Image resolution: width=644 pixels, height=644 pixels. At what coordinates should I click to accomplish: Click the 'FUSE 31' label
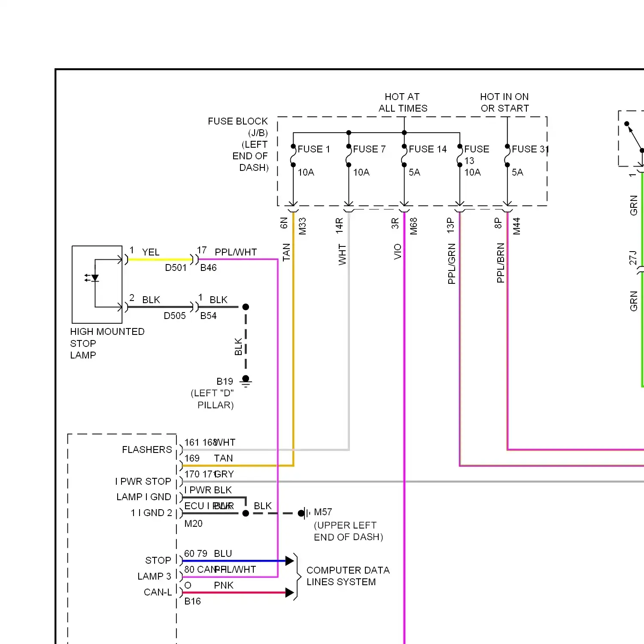point(530,149)
